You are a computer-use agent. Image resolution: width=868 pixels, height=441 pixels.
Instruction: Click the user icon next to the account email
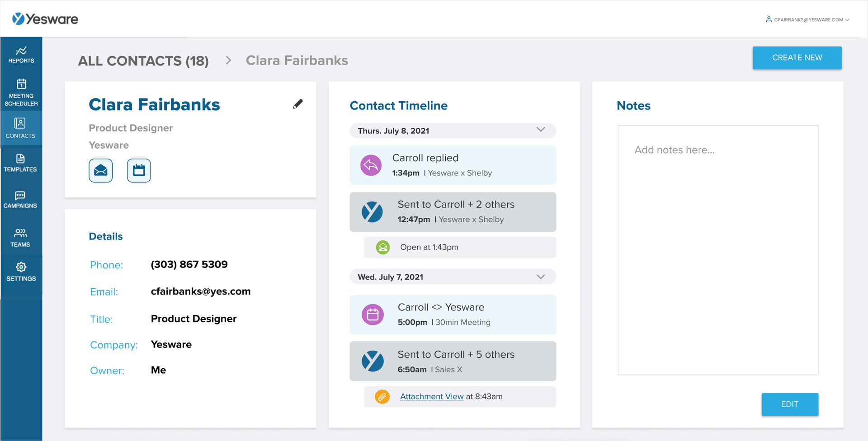point(769,19)
